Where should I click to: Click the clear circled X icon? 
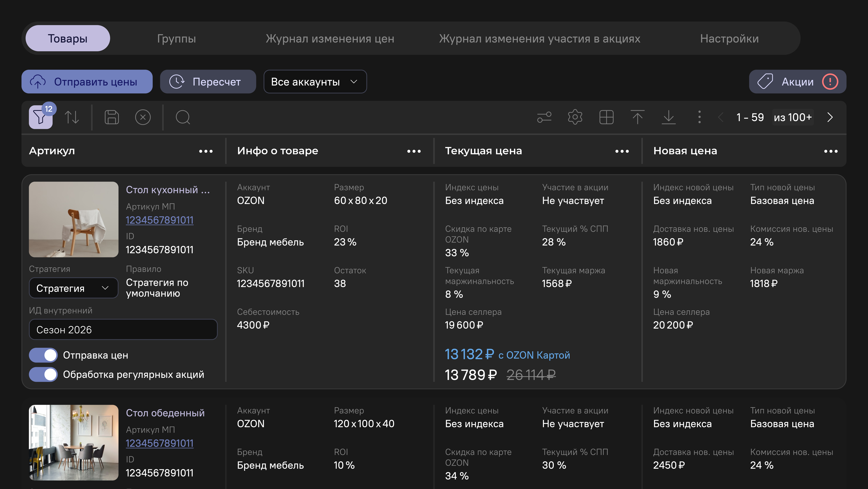pyautogui.click(x=143, y=117)
